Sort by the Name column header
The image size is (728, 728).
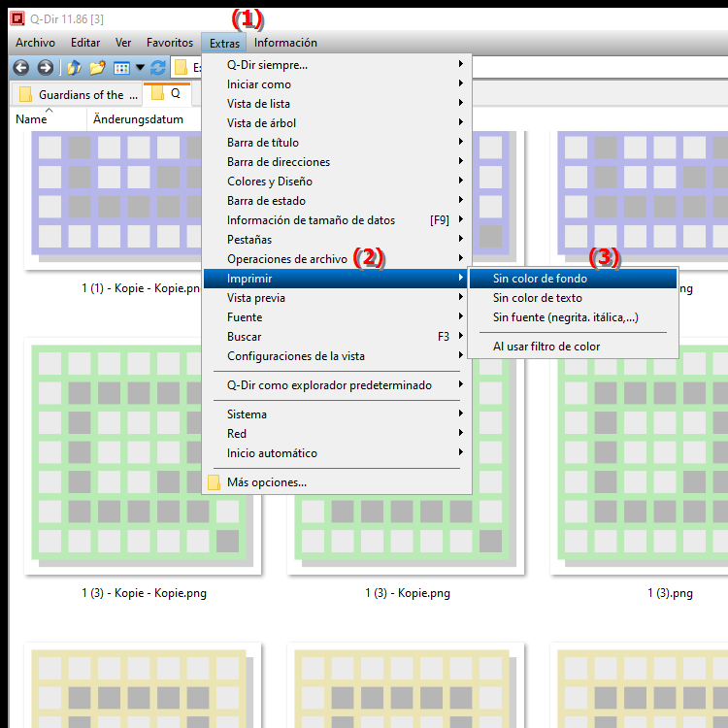pos(49,119)
